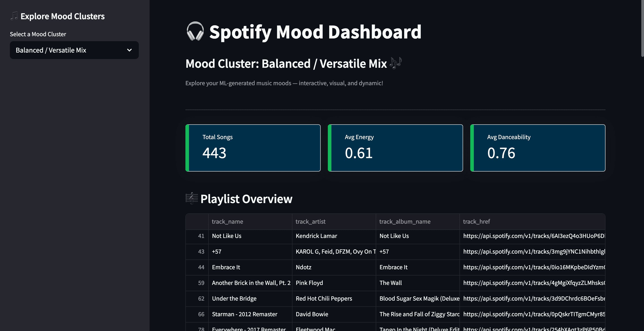Screen dimensions: 644x331
Task: Click the page scrollbar on the right edge
Action: [x=642, y=29]
